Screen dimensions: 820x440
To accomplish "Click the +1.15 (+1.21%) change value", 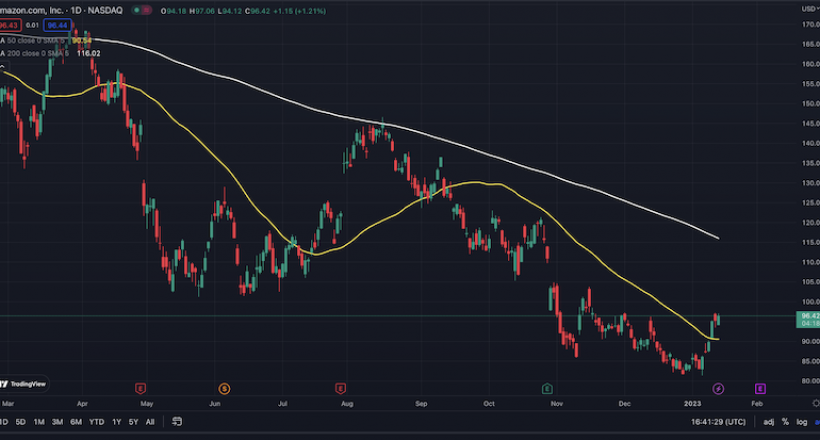I will click(300, 10).
